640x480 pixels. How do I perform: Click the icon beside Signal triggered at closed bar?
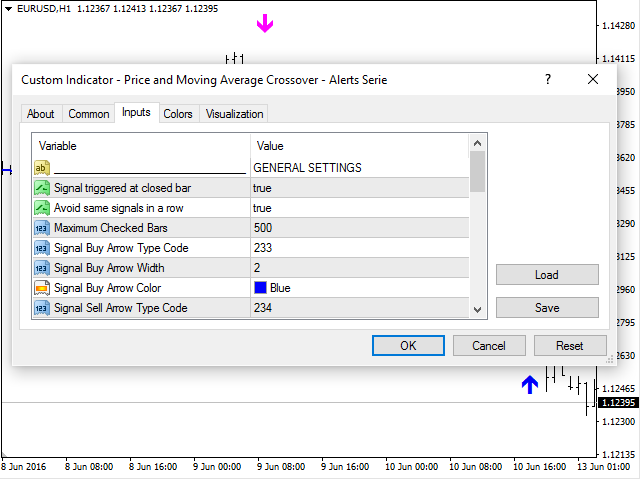(42, 188)
